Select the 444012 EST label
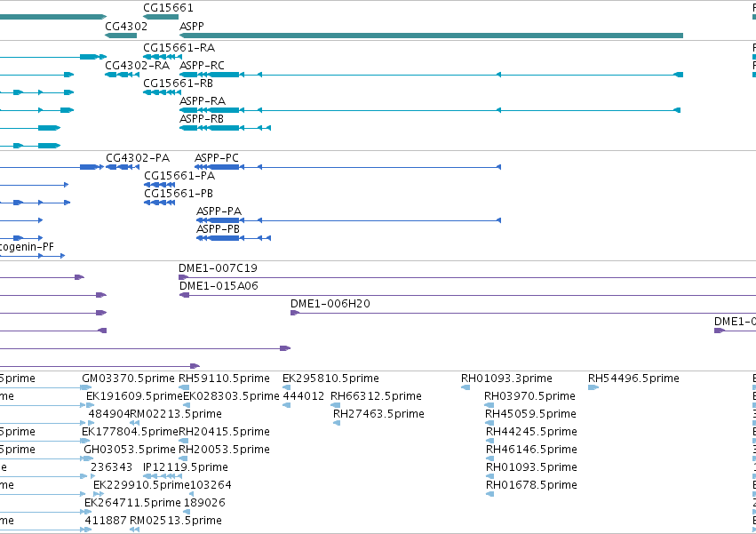This screenshot has width=756, height=534. (303, 396)
